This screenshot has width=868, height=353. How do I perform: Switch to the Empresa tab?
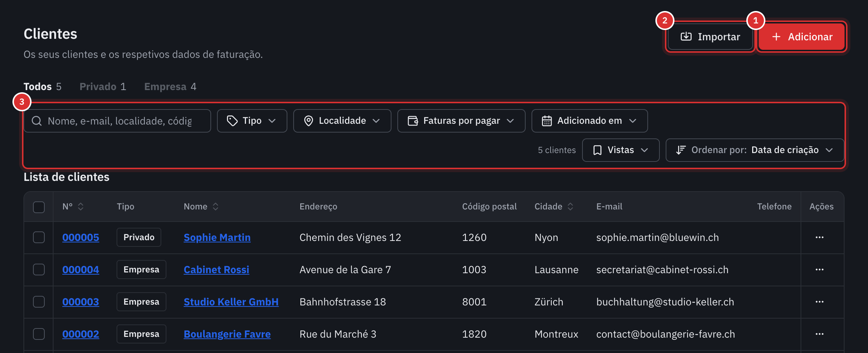coord(170,86)
